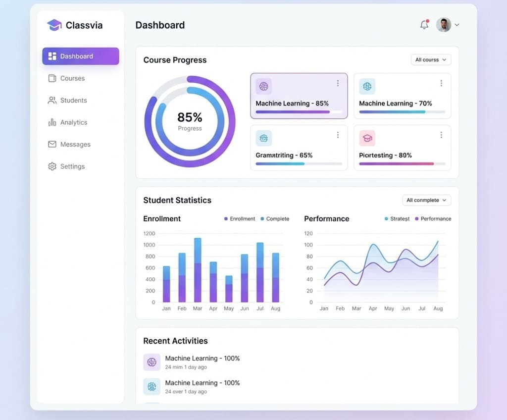Click the purple brain icon on 85% card
This screenshot has height=420, width=507.
point(264,86)
